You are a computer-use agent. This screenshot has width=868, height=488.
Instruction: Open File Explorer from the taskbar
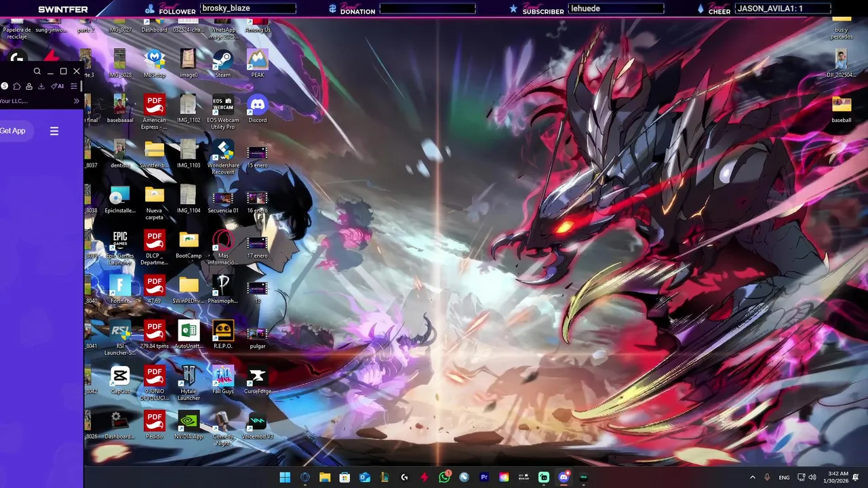click(325, 477)
